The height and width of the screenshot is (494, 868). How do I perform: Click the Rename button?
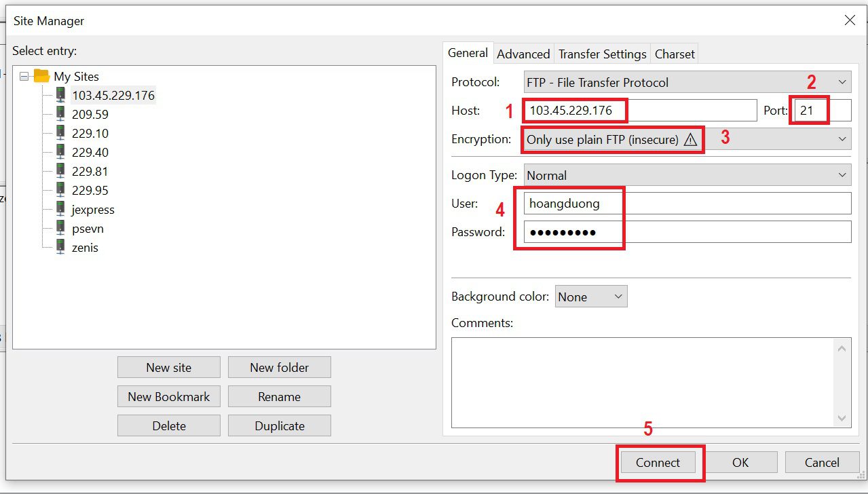coord(280,396)
